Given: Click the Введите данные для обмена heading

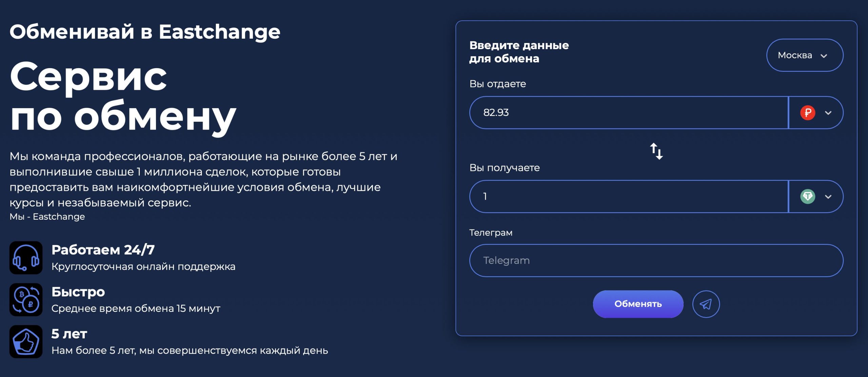Looking at the screenshot, I should [519, 52].
